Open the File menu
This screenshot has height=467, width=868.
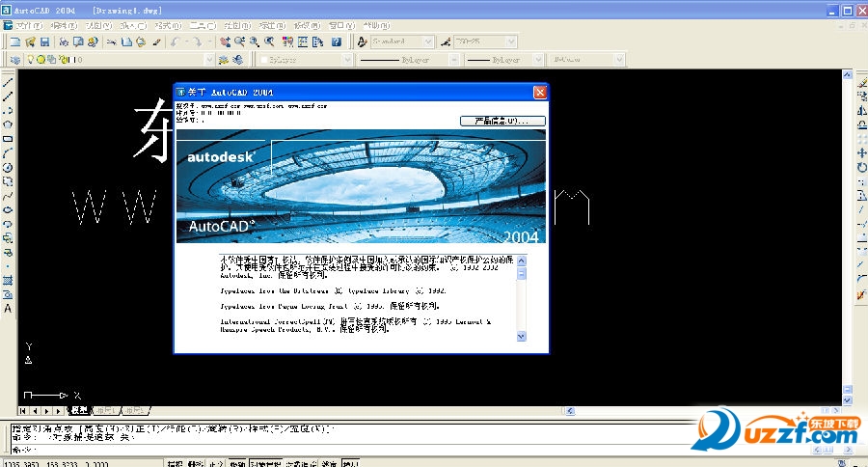pyautogui.click(x=28, y=25)
